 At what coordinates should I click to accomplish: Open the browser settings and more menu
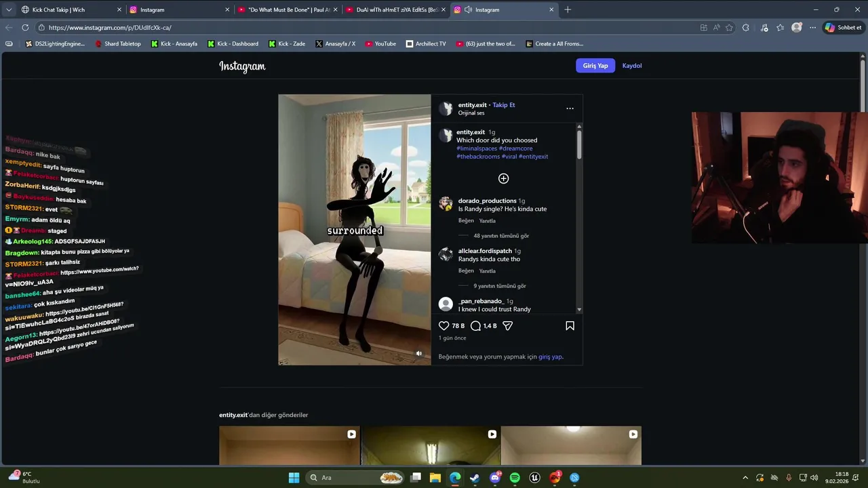point(813,28)
